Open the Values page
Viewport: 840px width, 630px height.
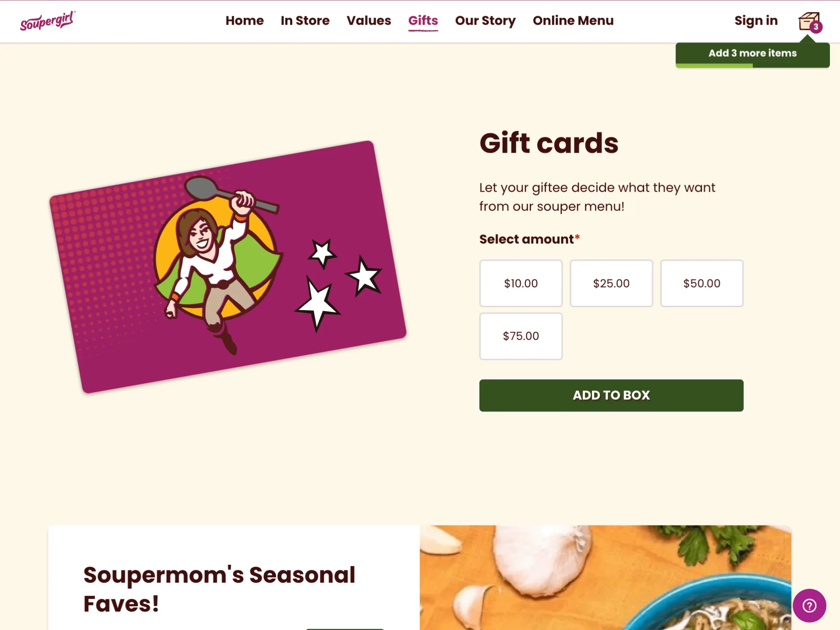point(369,21)
